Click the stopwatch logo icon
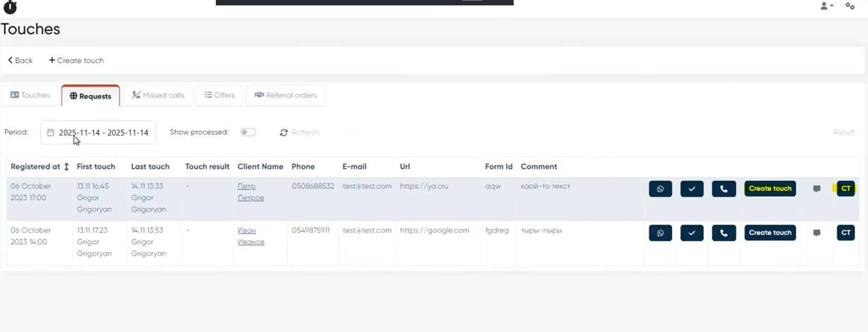Viewport: 868px width, 332px height. click(x=10, y=7)
